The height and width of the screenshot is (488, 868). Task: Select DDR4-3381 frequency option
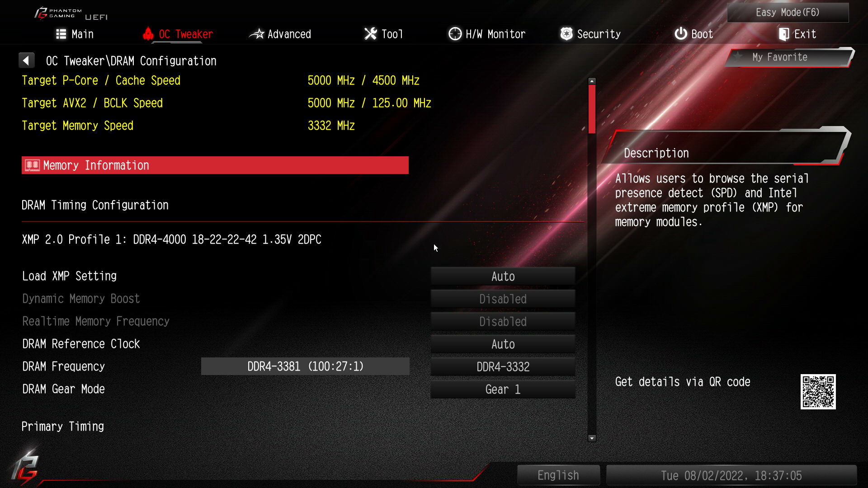(306, 366)
